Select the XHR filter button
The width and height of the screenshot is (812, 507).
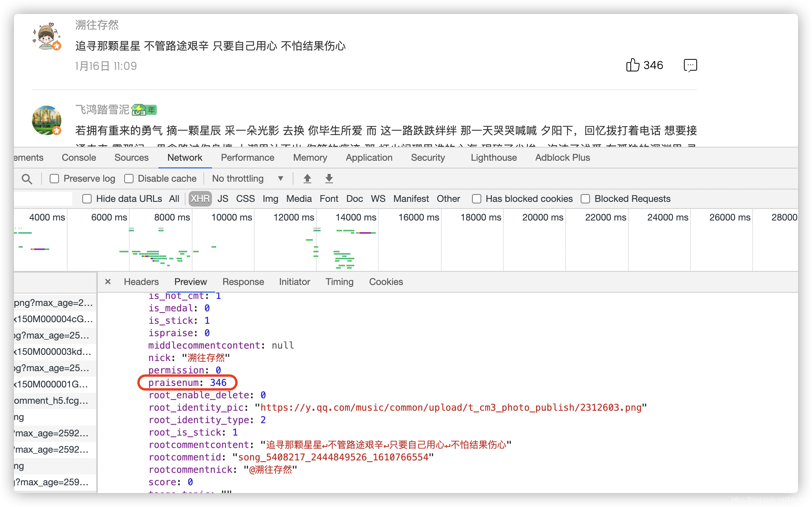(200, 199)
